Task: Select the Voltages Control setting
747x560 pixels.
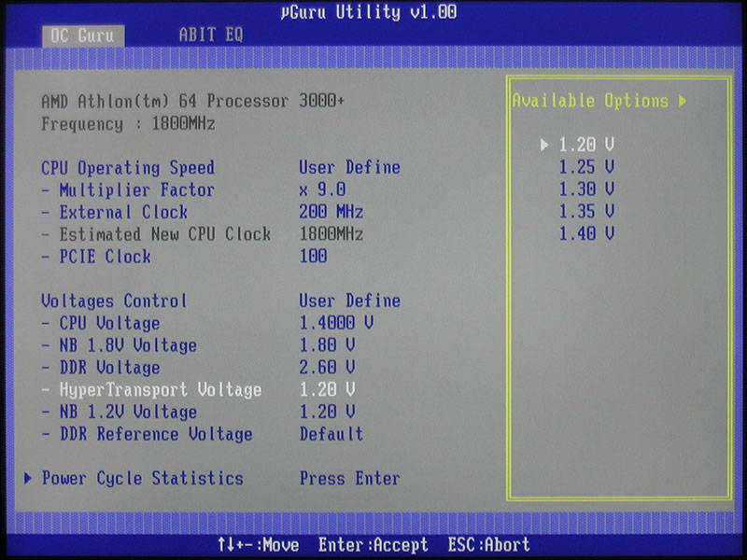Action: click(114, 301)
